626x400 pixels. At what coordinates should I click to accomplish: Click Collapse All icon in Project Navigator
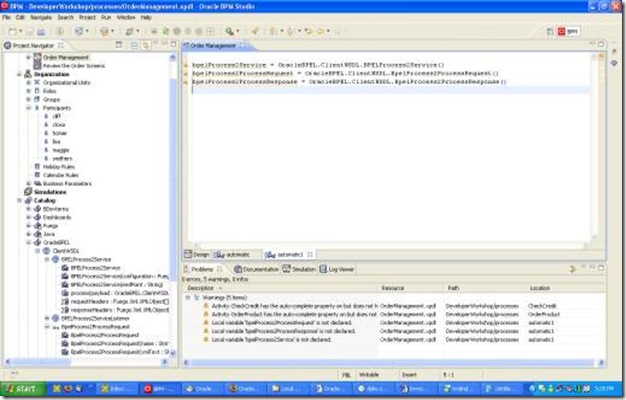point(135,45)
